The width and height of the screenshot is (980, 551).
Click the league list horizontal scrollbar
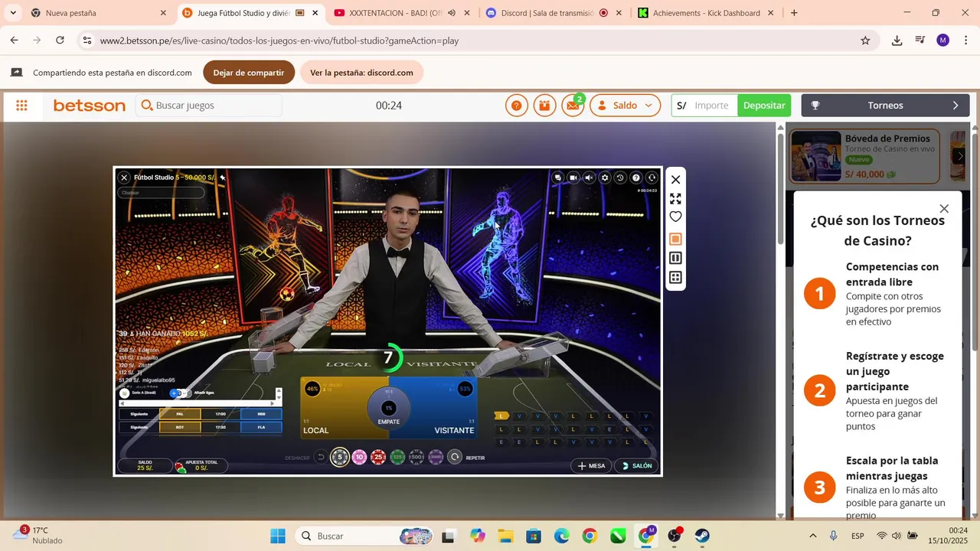197,403
